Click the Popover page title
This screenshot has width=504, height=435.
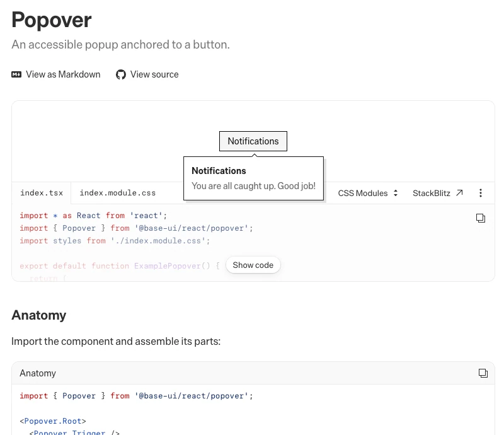(52, 20)
